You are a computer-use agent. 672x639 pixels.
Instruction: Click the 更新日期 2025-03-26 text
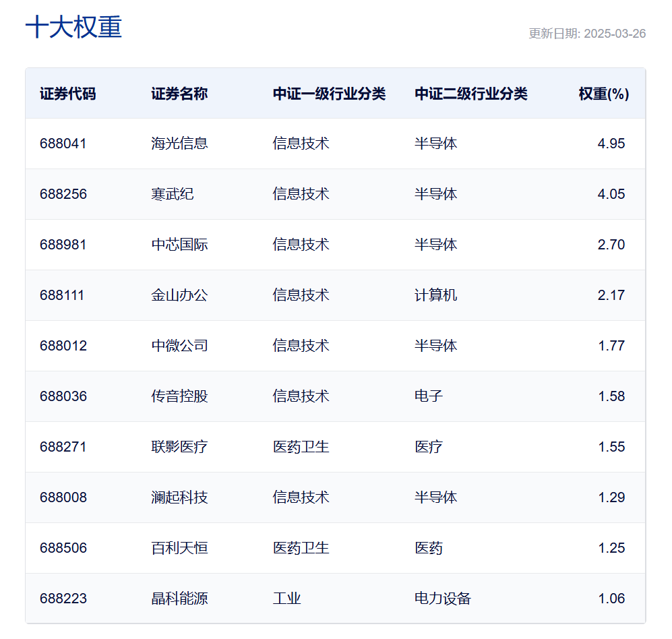point(586,34)
